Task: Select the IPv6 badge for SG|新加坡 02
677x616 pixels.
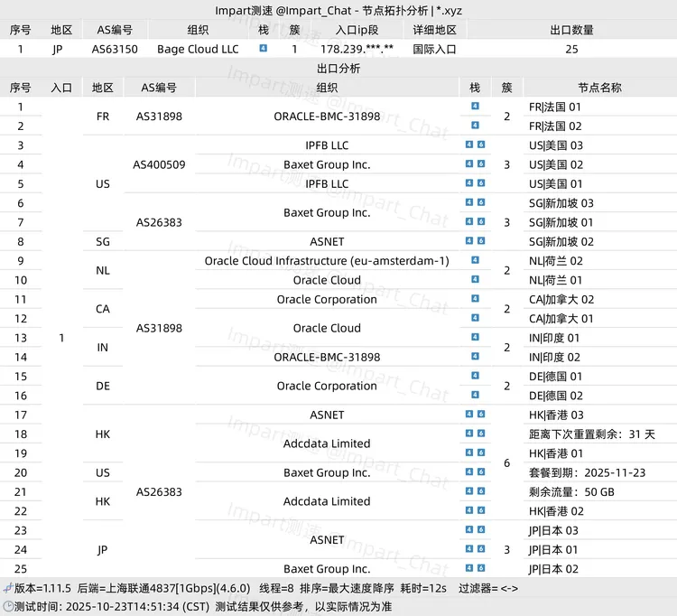Action: click(x=481, y=241)
